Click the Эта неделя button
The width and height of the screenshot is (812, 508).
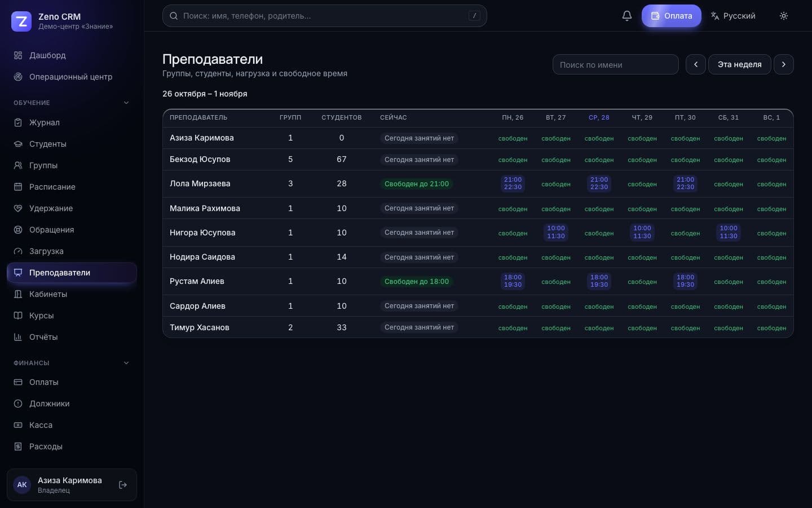740,64
